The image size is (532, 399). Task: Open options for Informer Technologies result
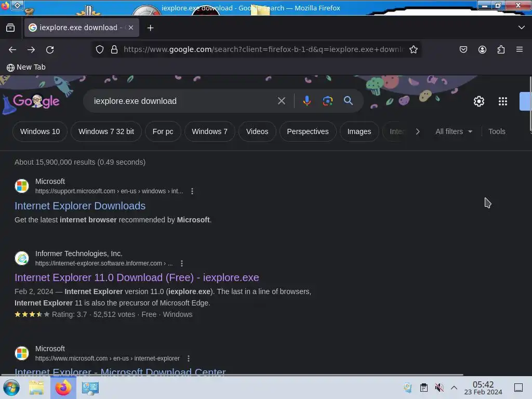tap(182, 263)
